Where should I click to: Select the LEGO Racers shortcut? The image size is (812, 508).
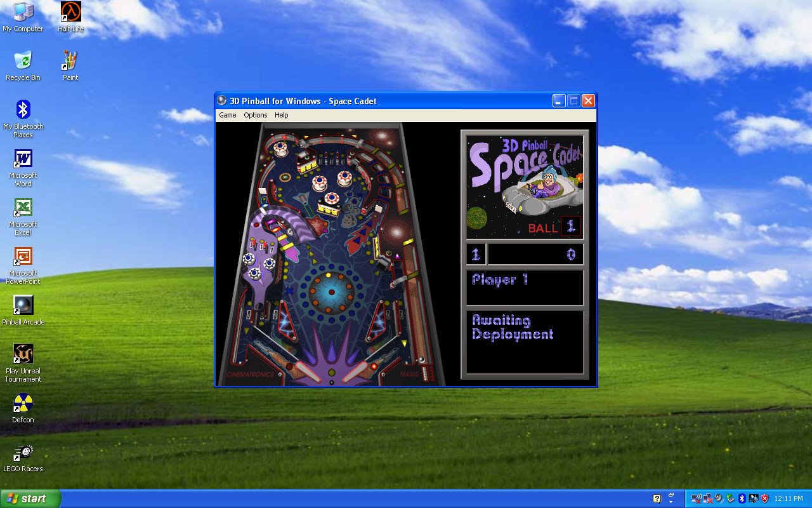click(x=23, y=457)
